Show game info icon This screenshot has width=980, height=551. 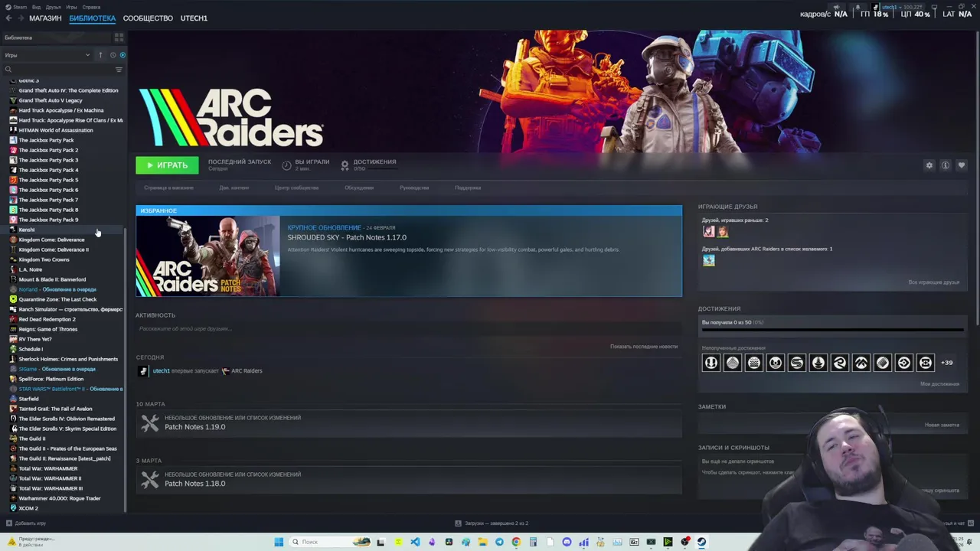pyautogui.click(x=946, y=165)
